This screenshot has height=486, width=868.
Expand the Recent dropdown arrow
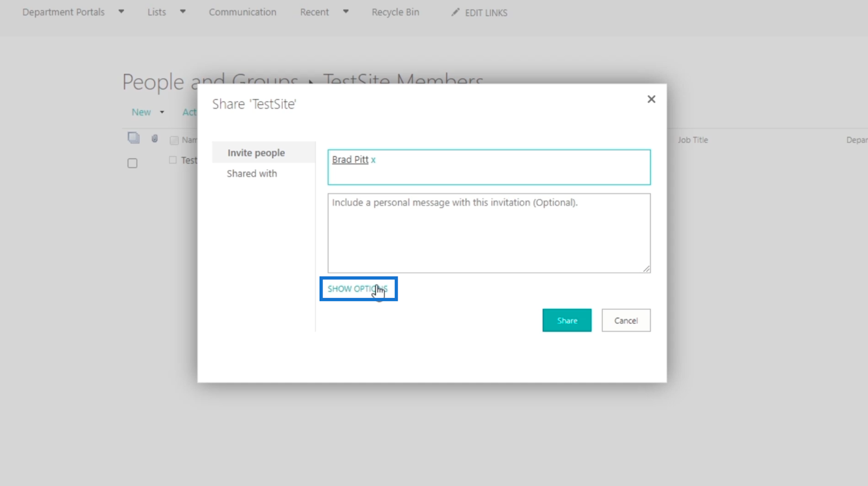click(346, 11)
